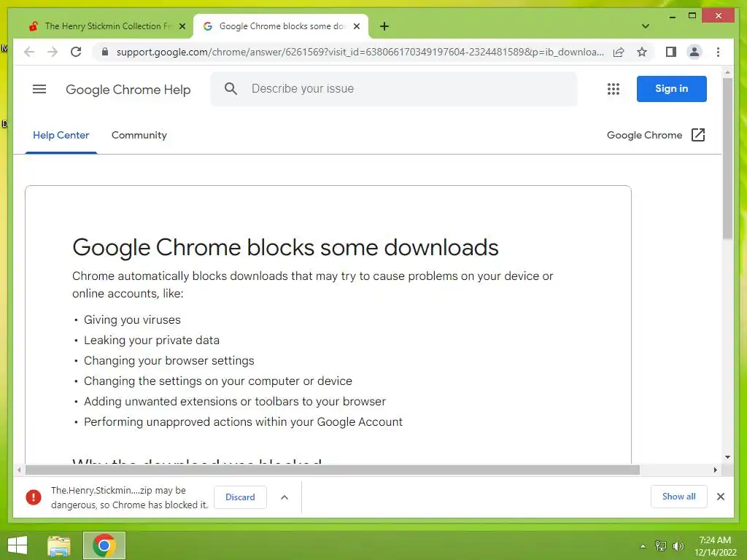The width and height of the screenshot is (747, 560).
Task: Click Adding unwanted extensions or toolbars bullet
Action: [235, 402]
